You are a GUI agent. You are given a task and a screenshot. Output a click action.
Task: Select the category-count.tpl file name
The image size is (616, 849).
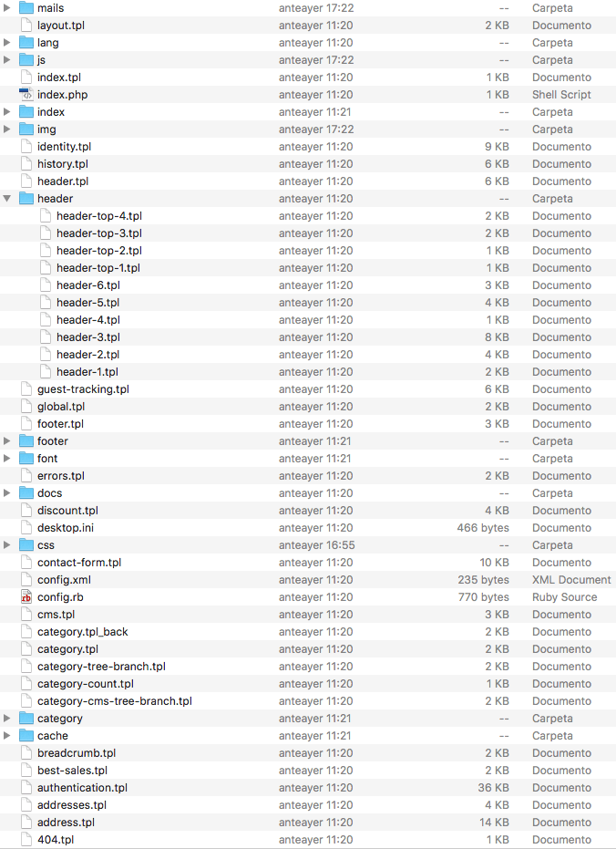[86, 684]
